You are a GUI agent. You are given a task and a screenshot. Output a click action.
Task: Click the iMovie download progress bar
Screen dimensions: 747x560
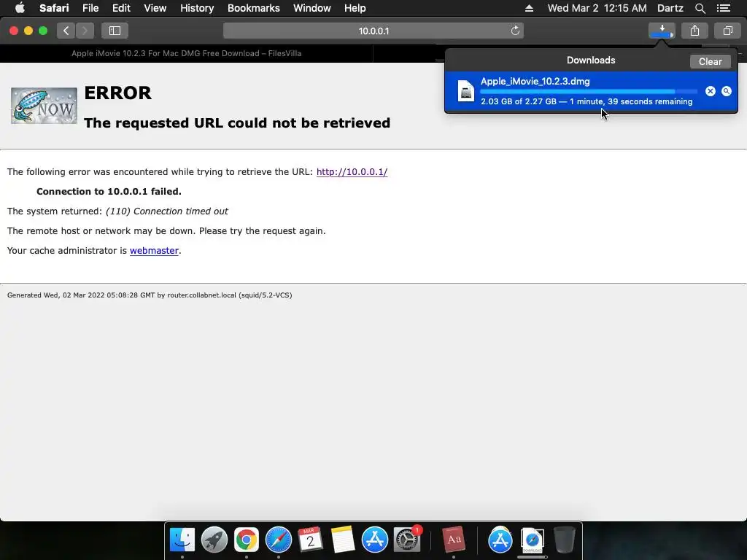click(x=589, y=91)
